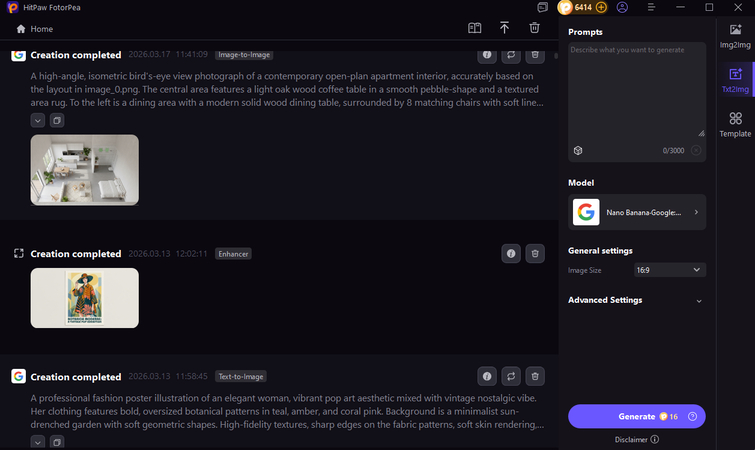The width and height of the screenshot is (755, 450).
Task: Expand the apartment interior prompt text
Action: (x=38, y=120)
